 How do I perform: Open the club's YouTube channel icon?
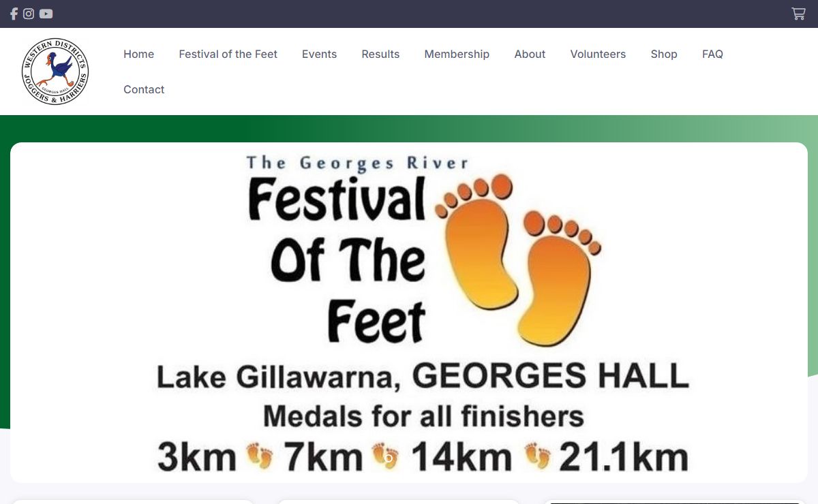click(46, 14)
